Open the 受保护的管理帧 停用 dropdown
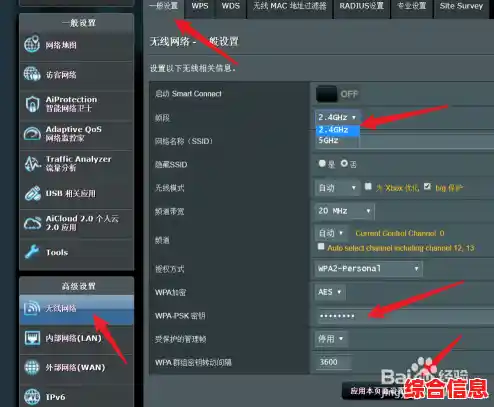The width and height of the screenshot is (494, 407). click(331, 339)
